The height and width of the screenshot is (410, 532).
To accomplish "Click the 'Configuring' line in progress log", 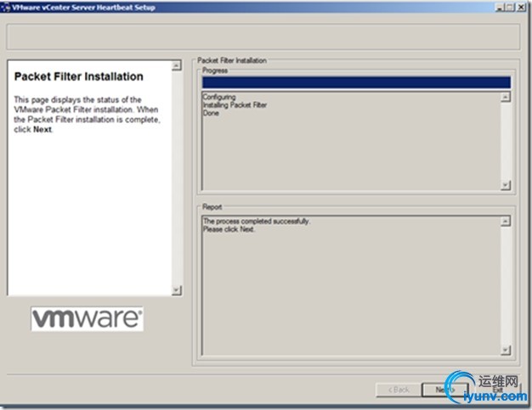I will [219, 97].
